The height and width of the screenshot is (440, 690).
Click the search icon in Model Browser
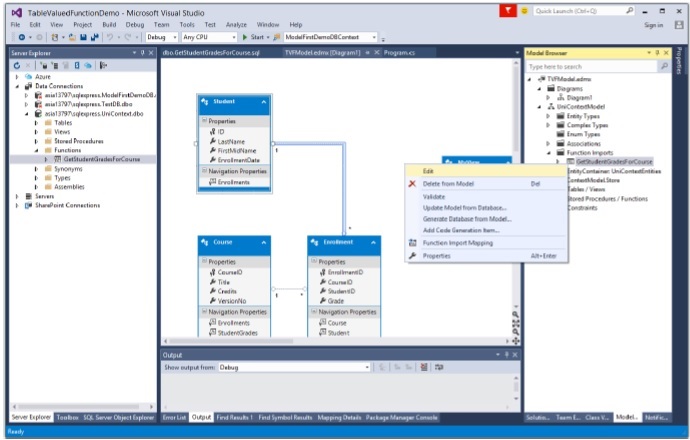(x=664, y=66)
